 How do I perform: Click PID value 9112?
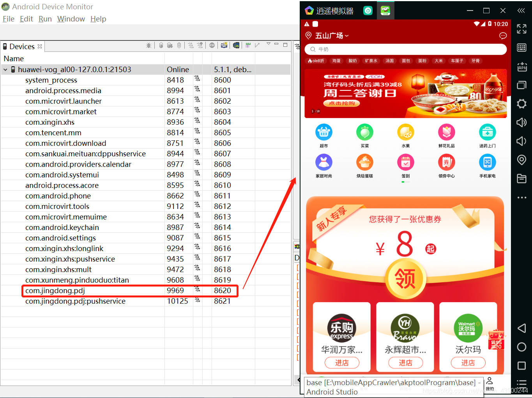coord(175,206)
